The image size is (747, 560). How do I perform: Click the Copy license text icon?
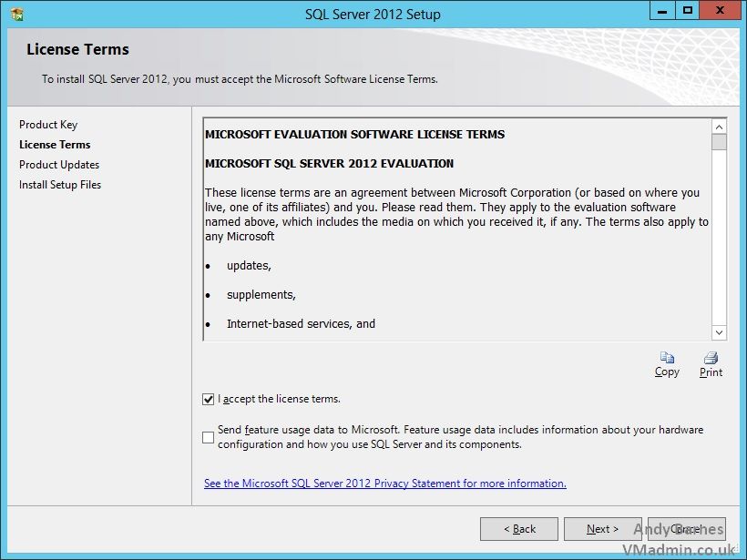pyautogui.click(x=667, y=358)
